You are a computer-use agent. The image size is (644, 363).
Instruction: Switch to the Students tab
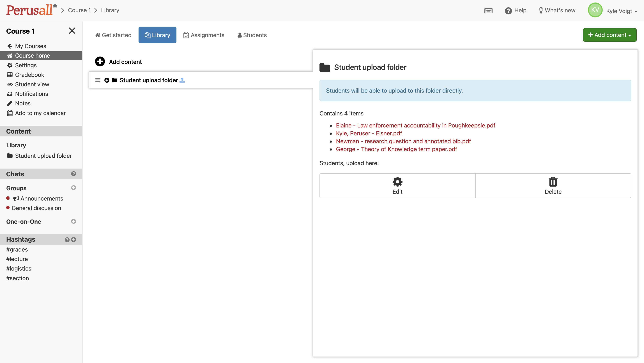(252, 35)
